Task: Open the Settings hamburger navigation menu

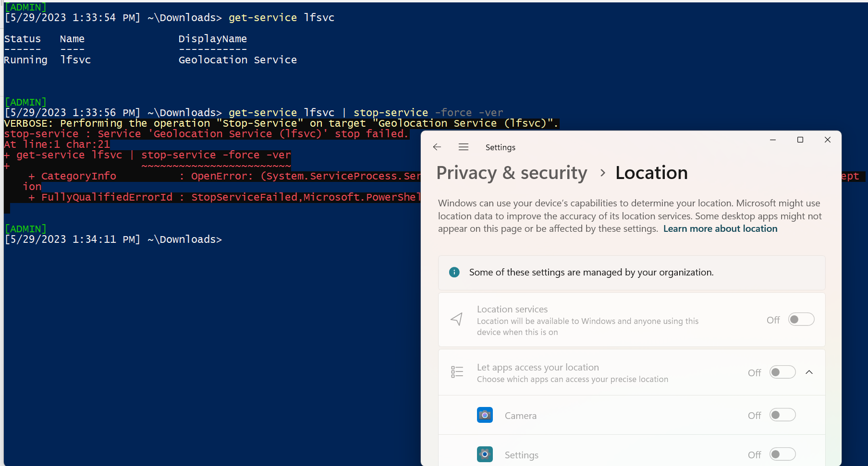Action: click(x=464, y=147)
